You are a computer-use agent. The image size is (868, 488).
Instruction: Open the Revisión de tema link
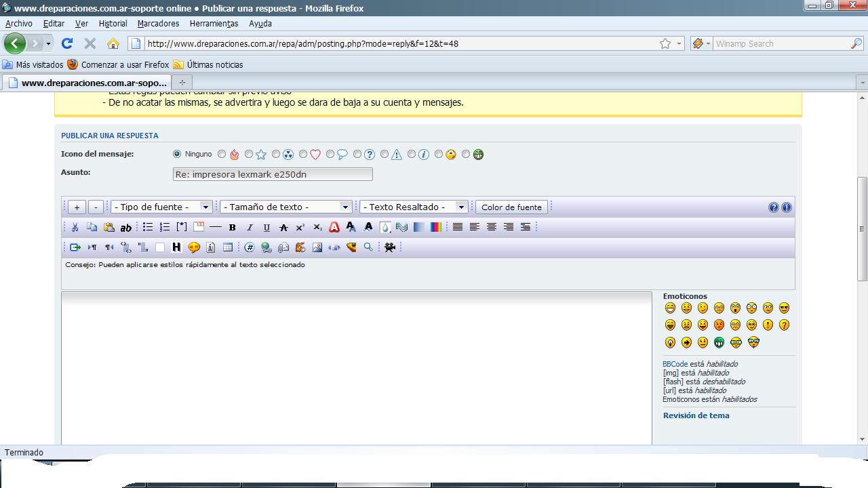(696, 415)
